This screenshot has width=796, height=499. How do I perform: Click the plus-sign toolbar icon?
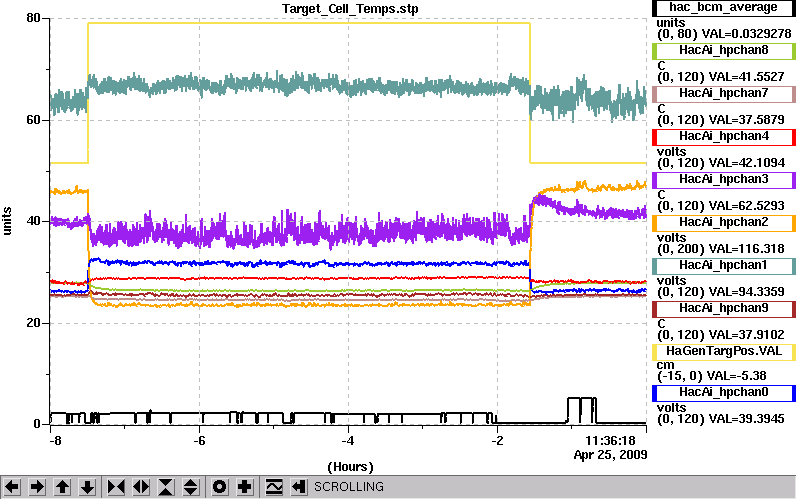tap(245, 487)
